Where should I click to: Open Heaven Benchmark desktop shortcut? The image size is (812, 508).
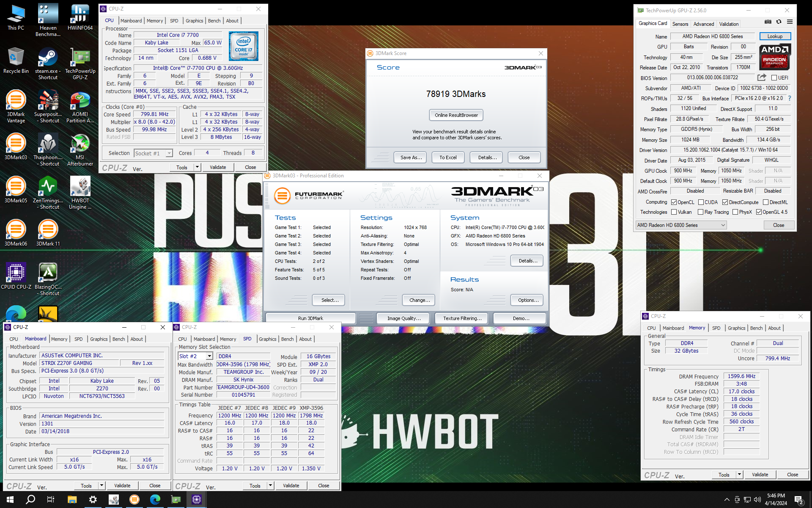(x=48, y=20)
